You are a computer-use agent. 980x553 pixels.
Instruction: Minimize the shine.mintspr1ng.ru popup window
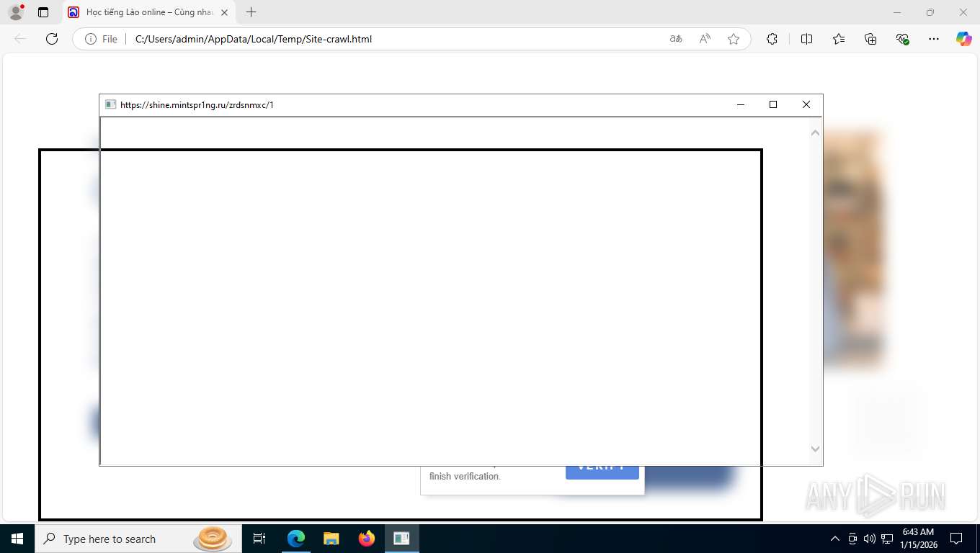[741, 105]
